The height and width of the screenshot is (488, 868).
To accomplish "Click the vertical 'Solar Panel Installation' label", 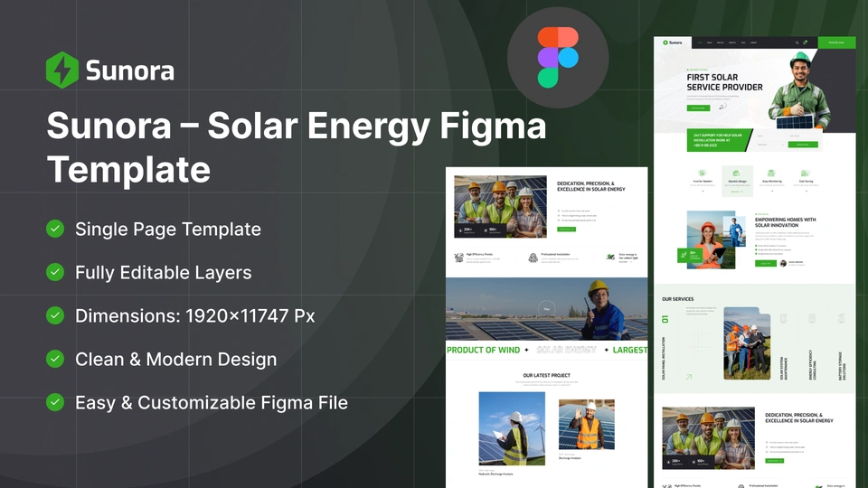I will point(664,359).
